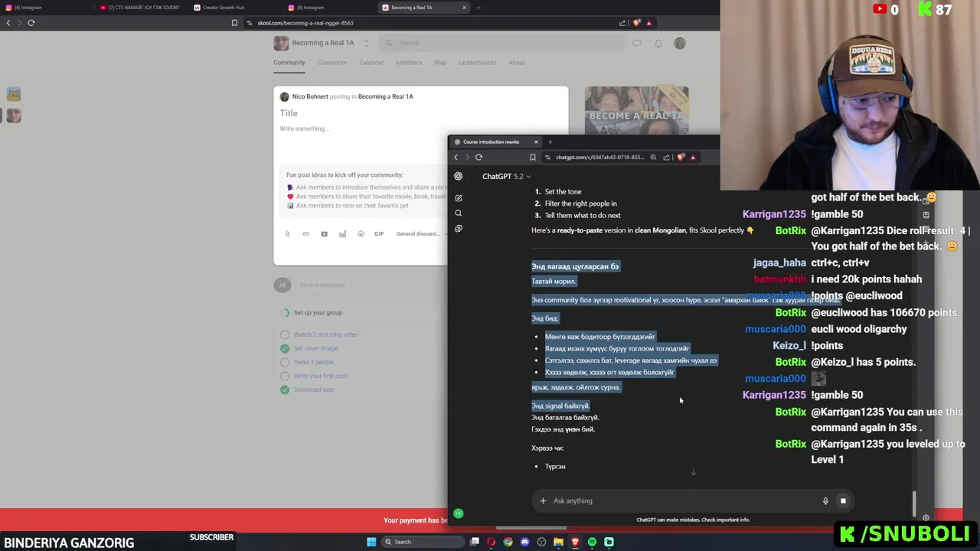Click the ChatGPT address bar URL
Viewport: 980px width, 551px height.
pos(600,158)
